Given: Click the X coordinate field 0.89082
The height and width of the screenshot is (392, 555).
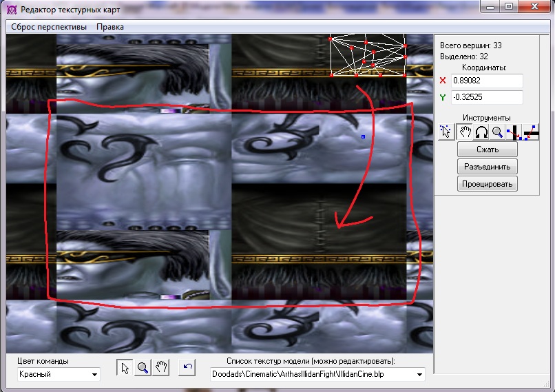Looking at the screenshot, I should [487, 81].
